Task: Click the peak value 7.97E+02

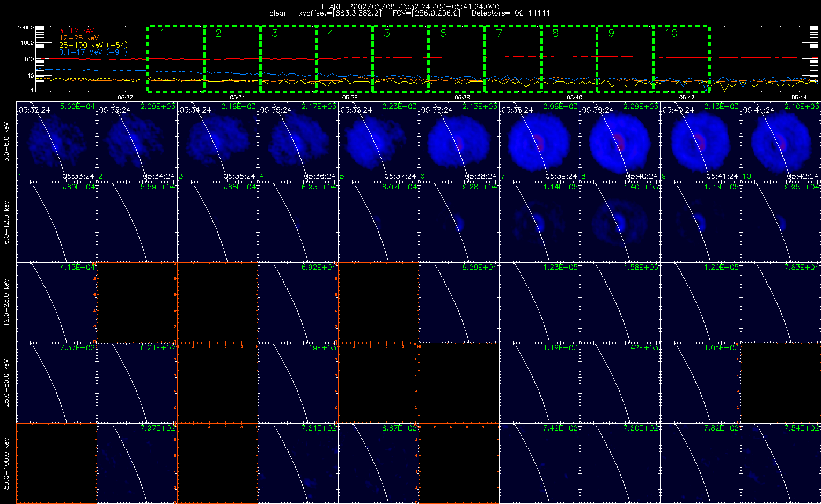Action: 158,428
